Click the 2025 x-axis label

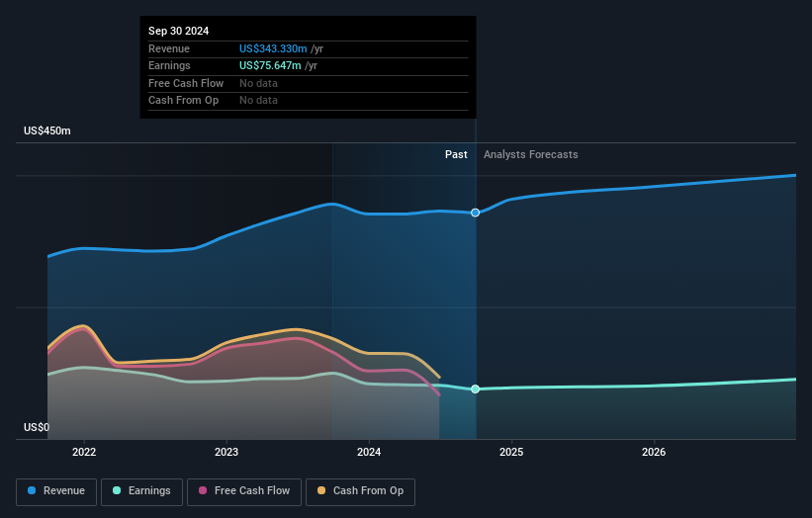(x=511, y=453)
